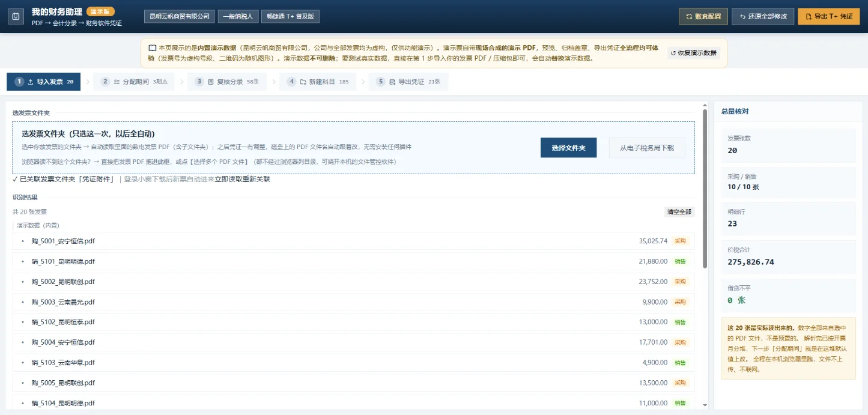This screenshot has height=415, width=868.
Task: Go to step 1 导入发票 tab
Action: pos(44,82)
